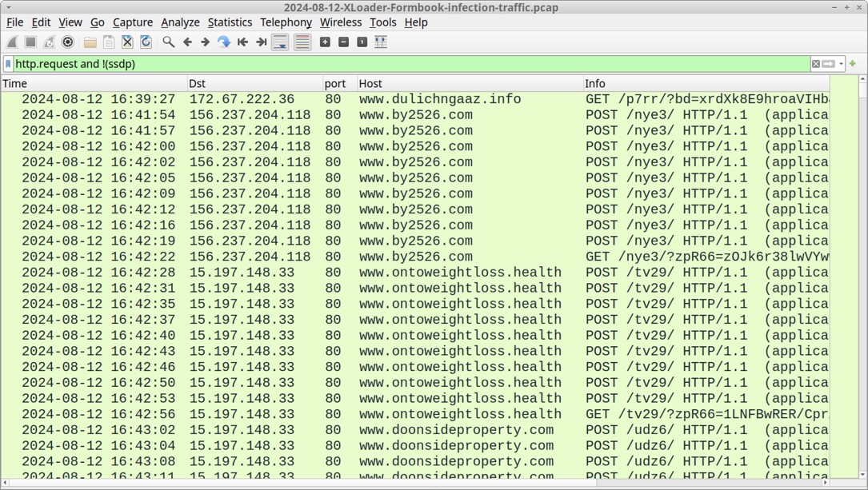Open the Tools menu

383,22
